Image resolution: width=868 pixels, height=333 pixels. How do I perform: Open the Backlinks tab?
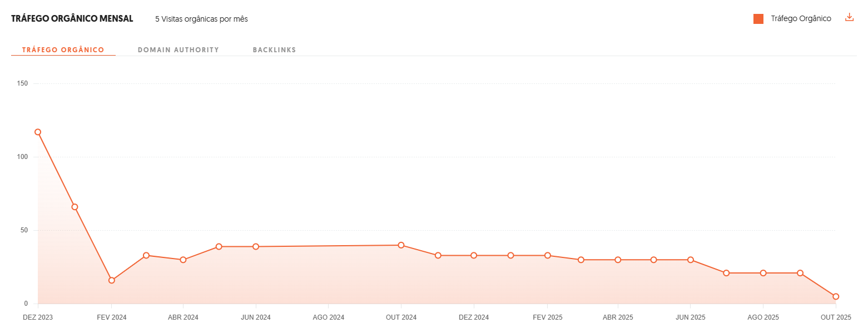click(x=274, y=50)
